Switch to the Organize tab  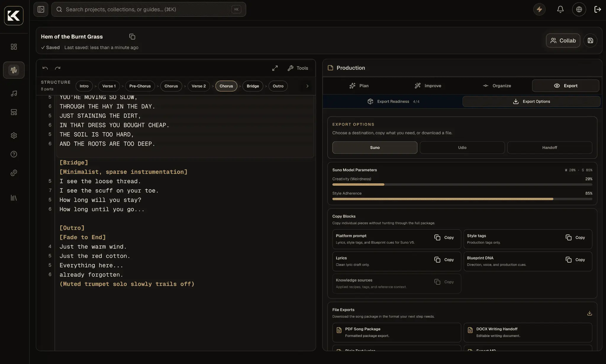click(497, 86)
